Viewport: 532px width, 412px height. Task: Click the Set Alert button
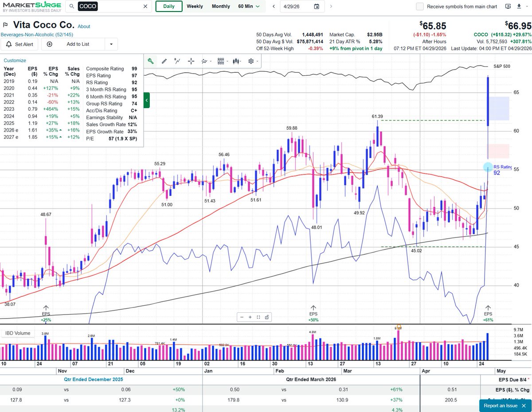20,44
